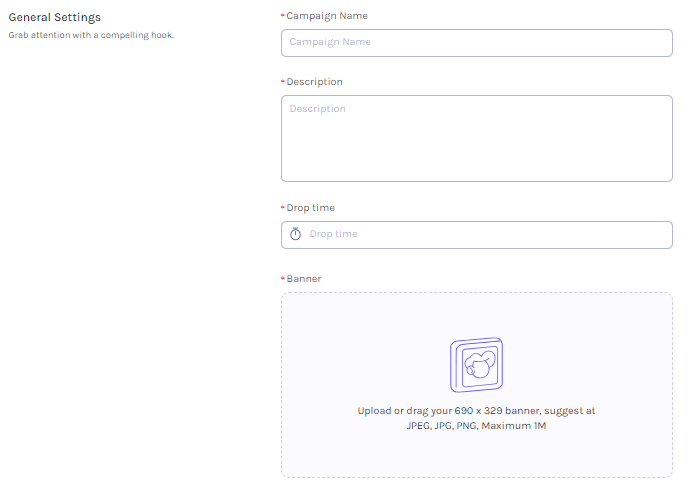Open the Banner upload drop zone

tap(477, 385)
